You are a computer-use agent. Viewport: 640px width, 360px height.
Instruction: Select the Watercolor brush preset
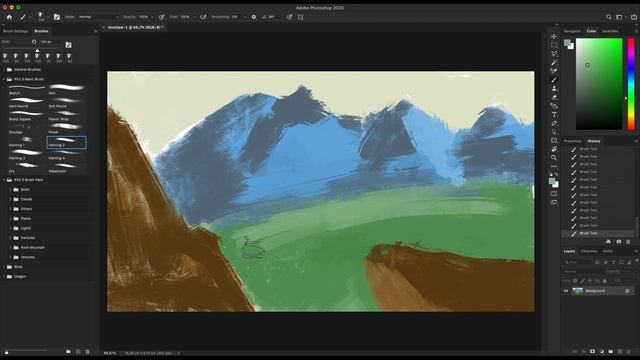pyautogui.click(x=66, y=167)
